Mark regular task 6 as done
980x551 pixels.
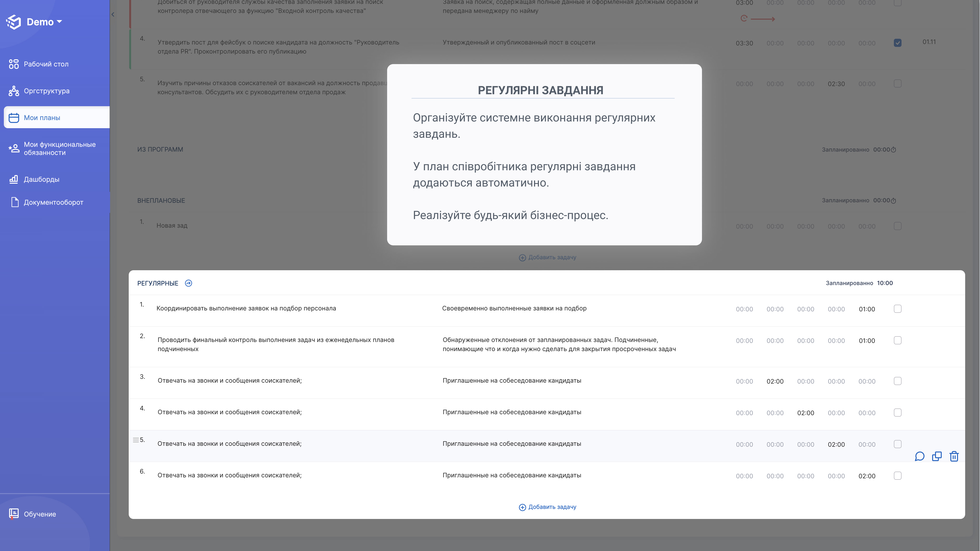[897, 476]
